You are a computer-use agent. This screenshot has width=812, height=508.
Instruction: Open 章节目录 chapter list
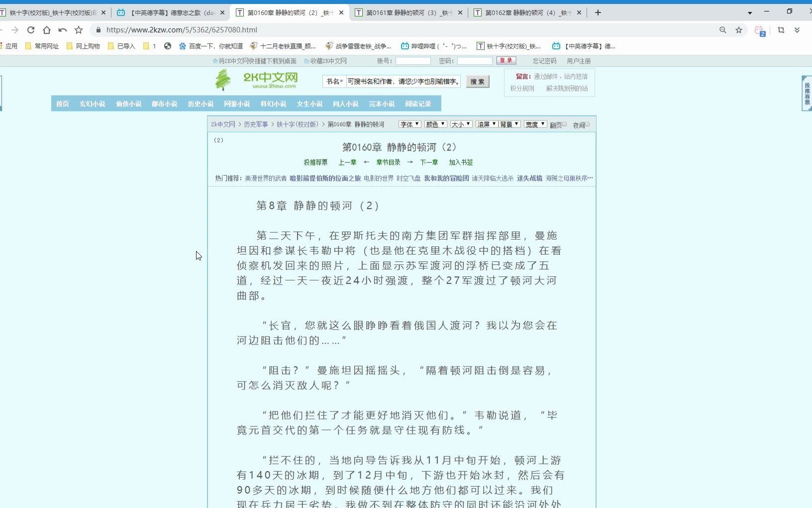(x=388, y=162)
